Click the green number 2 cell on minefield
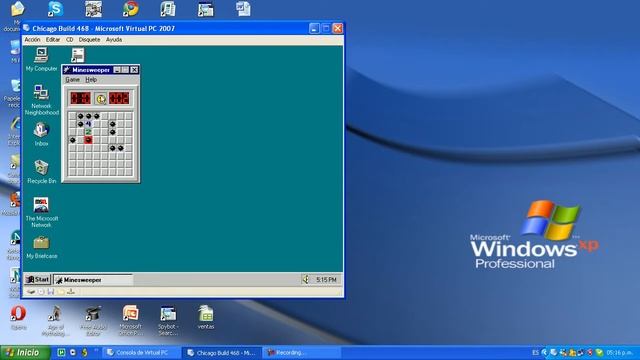This screenshot has height=360, width=640. (88, 132)
